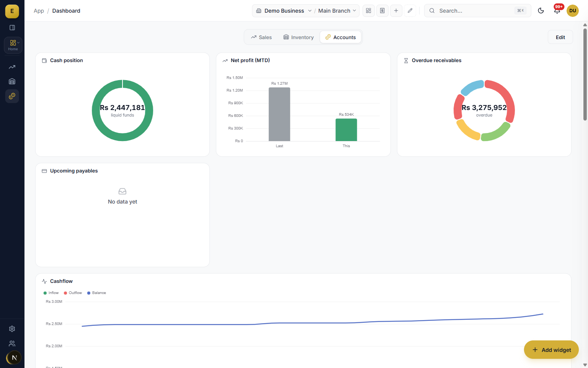Click the No data yet message
Screen dimensions: 588x368
click(122, 202)
